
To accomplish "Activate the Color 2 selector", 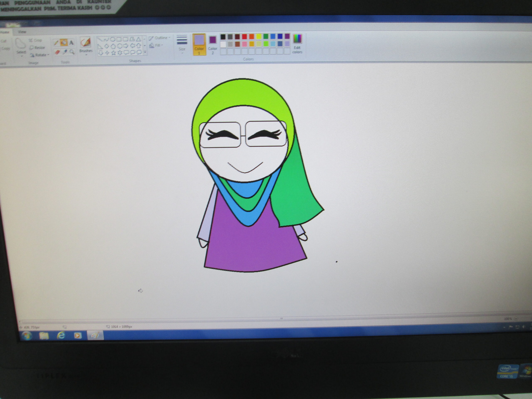I will pyautogui.click(x=213, y=44).
